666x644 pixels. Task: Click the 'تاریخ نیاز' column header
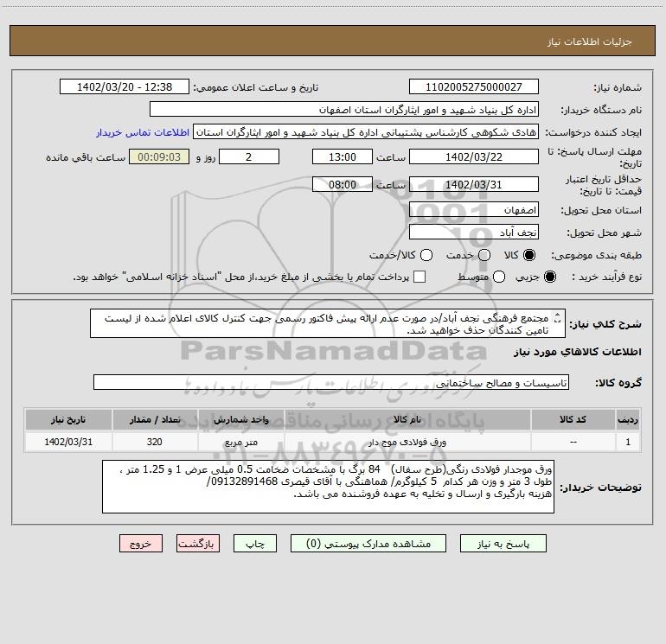(x=68, y=420)
